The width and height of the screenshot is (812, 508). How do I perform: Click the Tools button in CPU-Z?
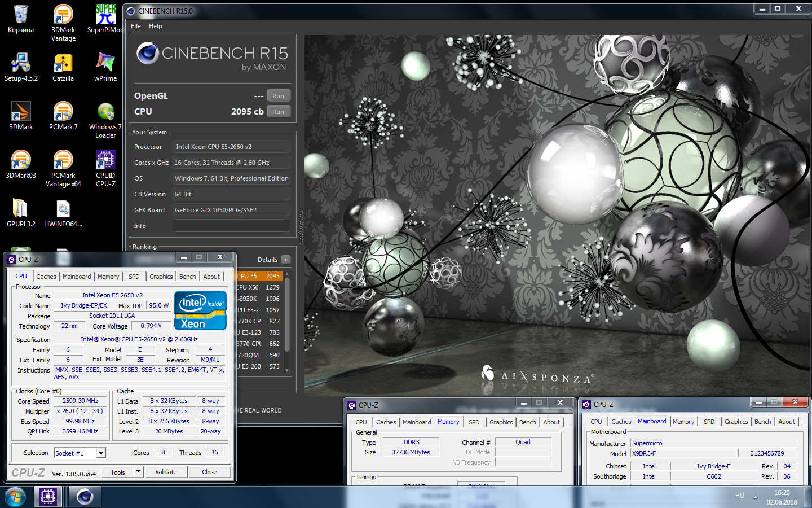click(118, 472)
